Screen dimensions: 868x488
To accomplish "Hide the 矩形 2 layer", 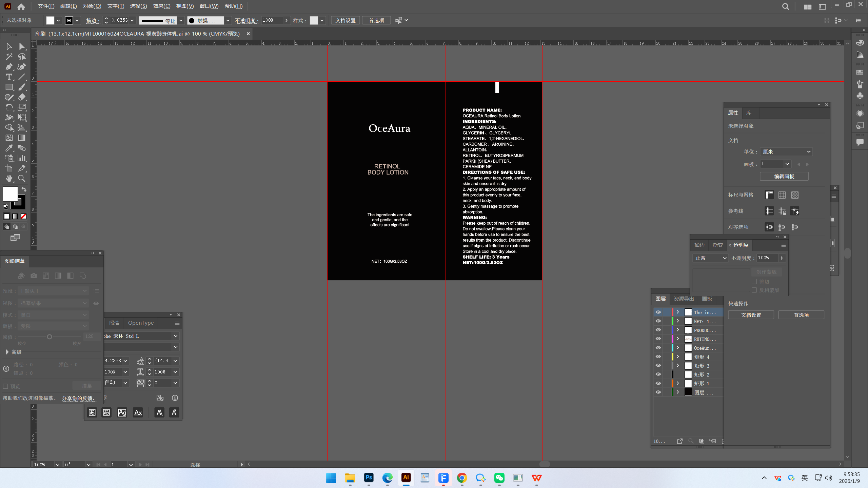I will coord(658,374).
